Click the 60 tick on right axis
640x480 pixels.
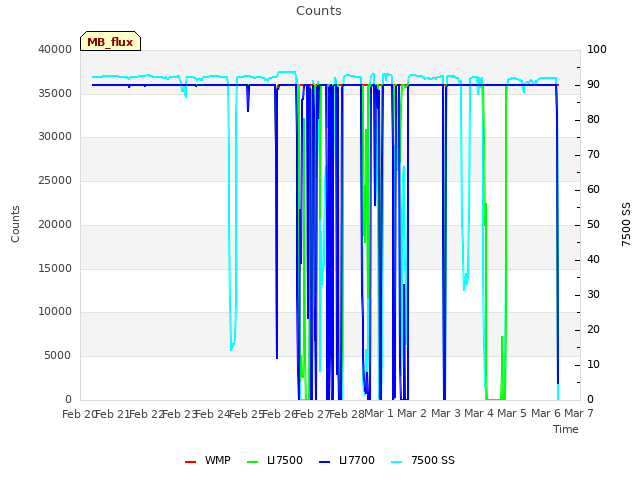click(593, 189)
